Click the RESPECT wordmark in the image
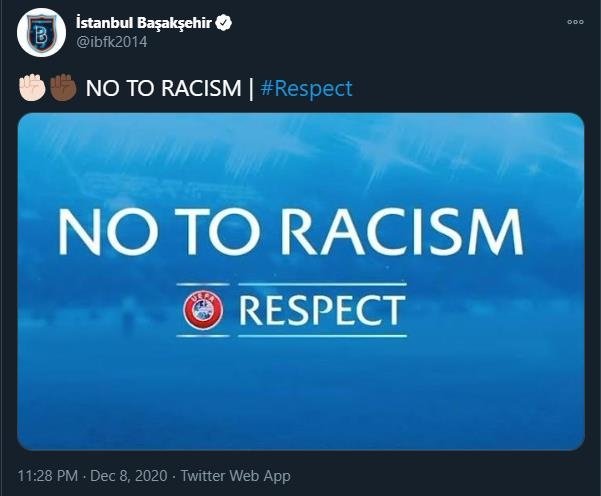Viewport: 601px width, 496px height. [322, 310]
